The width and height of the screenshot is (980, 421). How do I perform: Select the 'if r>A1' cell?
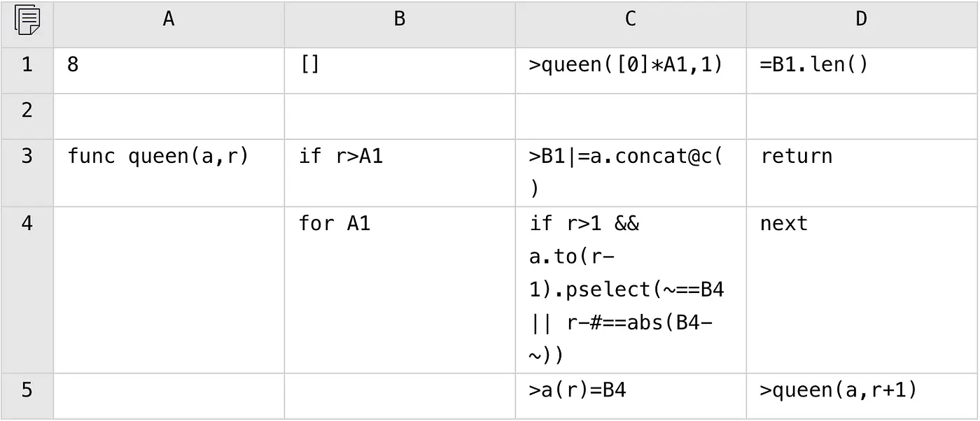pyautogui.click(x=400, y=173)
